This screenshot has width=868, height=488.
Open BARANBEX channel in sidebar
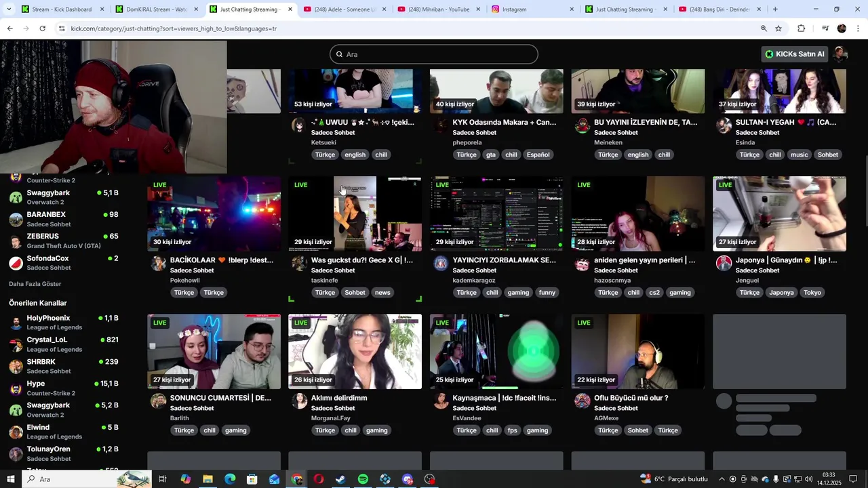64,219
